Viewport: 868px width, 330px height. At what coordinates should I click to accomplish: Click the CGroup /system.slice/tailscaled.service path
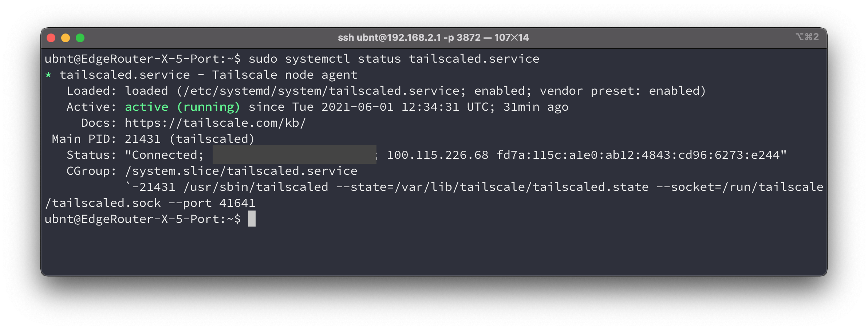tap(241, 171)
